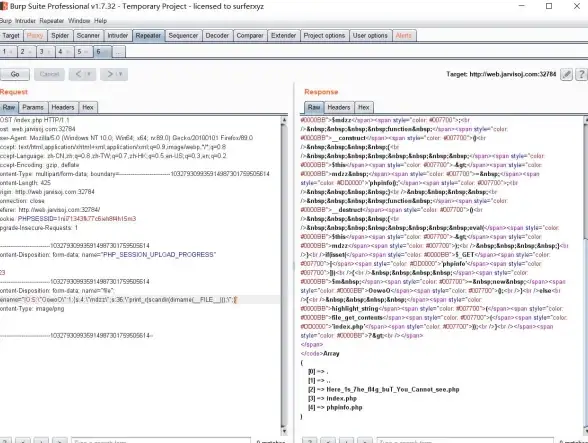The width and height of the screenshot is (588, 443).
Task: Show the Response Hex view
Action: pyautogui.click(x=364, y=107)
